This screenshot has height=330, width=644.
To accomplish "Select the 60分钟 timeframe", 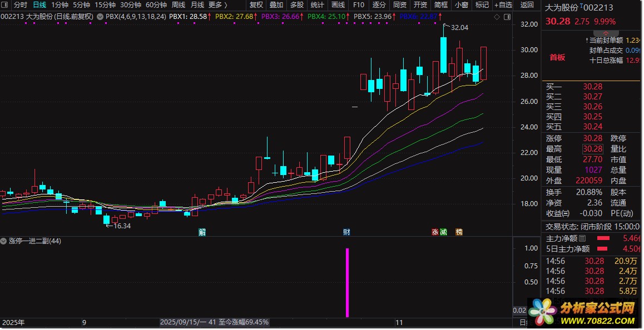I will click(x=156, y=5).
